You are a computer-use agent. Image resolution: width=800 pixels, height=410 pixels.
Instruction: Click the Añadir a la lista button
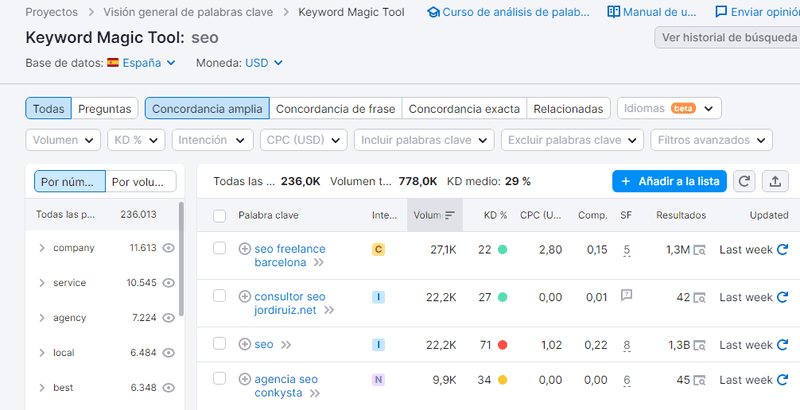pyautogui.click(x=669, y=181)
